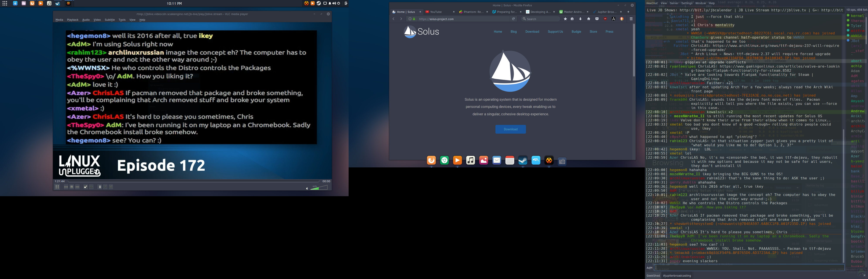Open VLC Playback menu

pos(73,20)
